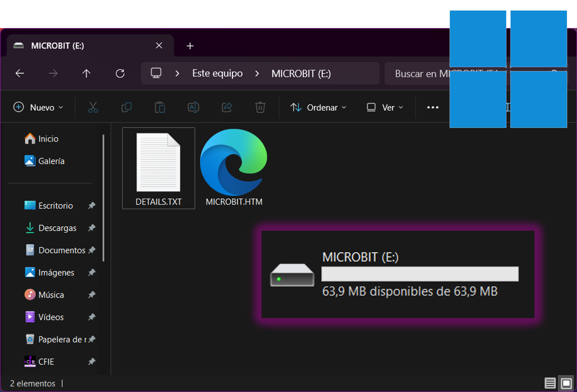Click the Cut scissors icon
This screenshot has height=392, width=577.
coord(93,107)
